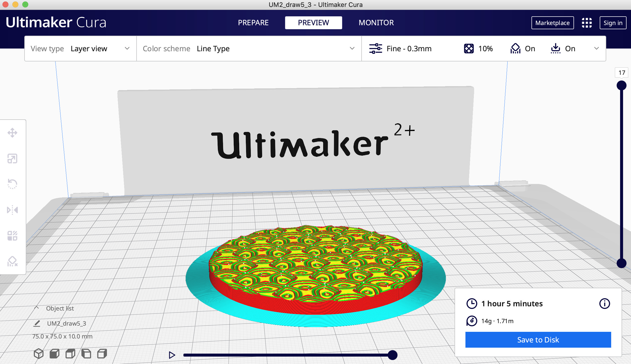
Task: Click the print time clock icon
Action: pyautogui.click(x=472, y=304)
